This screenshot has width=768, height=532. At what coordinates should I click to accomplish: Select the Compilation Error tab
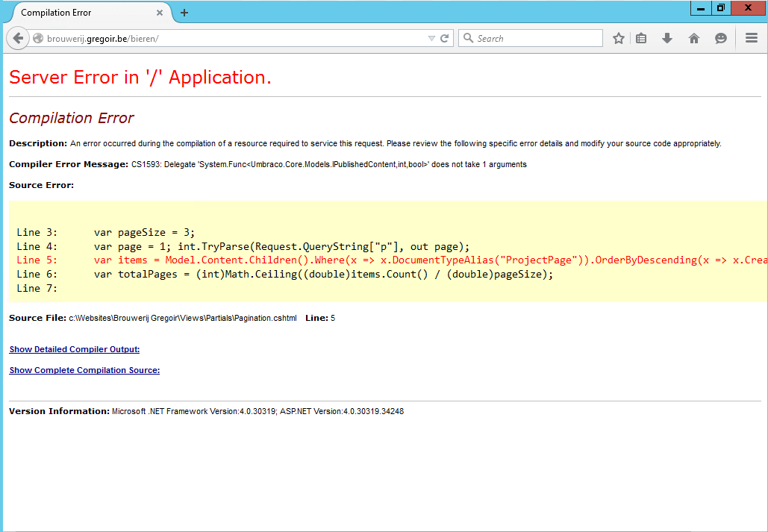click(x=88, y=13)
